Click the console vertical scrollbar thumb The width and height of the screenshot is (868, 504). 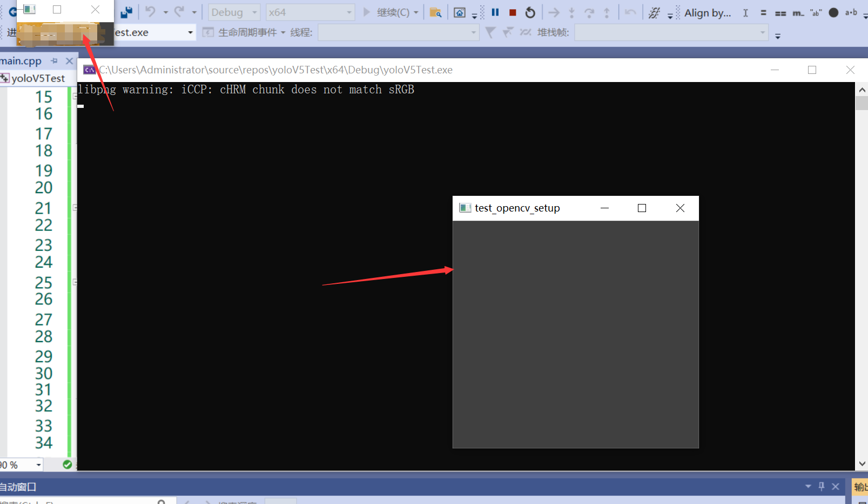pyautogui.click(x=862, y=103)
